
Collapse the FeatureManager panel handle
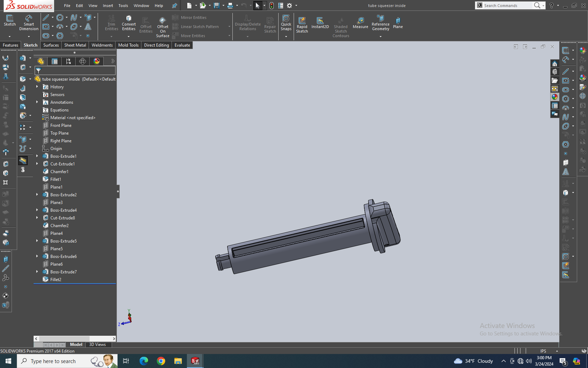pos(118,191)
